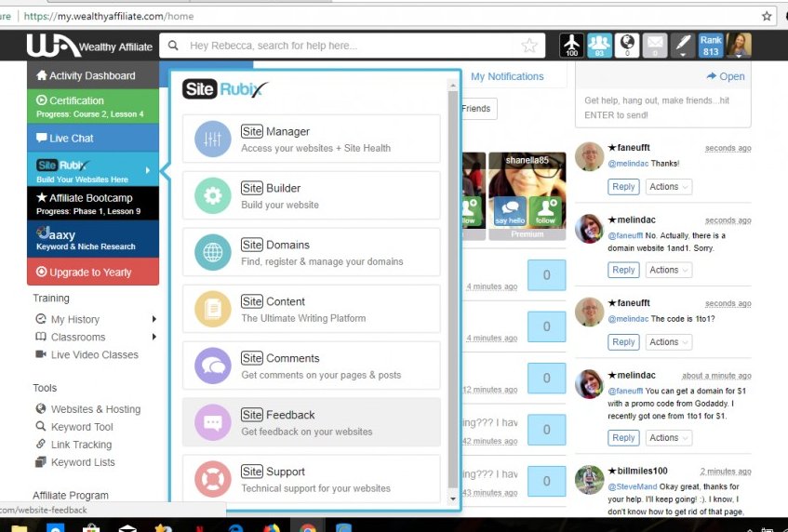Click the Site Feedback chat icon
The height and width of the screenshot is (532, 788).
212,422
